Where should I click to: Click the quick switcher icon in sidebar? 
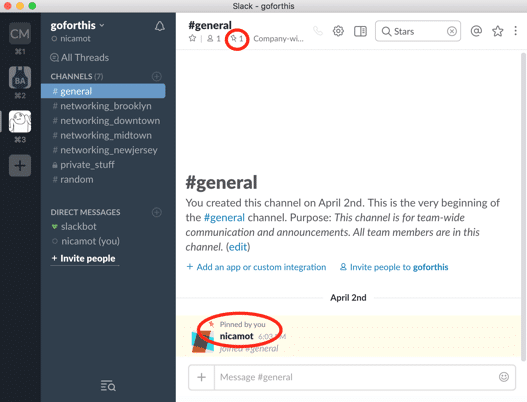click(x=108, y=386)
